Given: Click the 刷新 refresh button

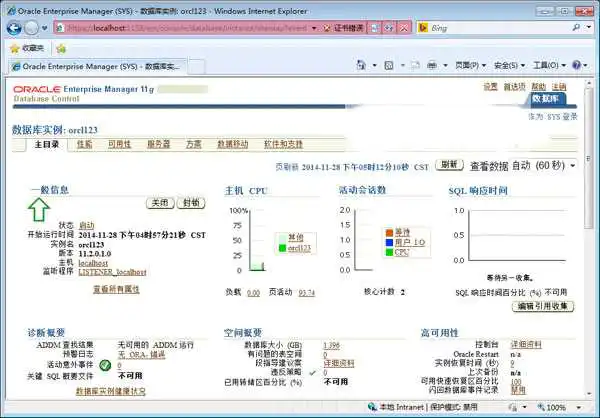Looking at the screenshot, I should click(449, 165).
